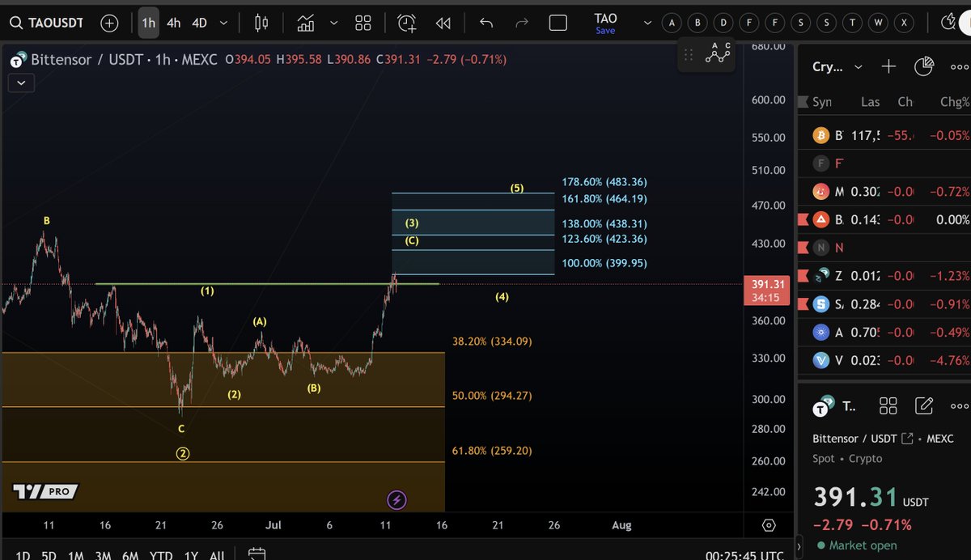Create a new alert with the clock icon
This screenshot has height=560, width=971.
pos(405,23)
